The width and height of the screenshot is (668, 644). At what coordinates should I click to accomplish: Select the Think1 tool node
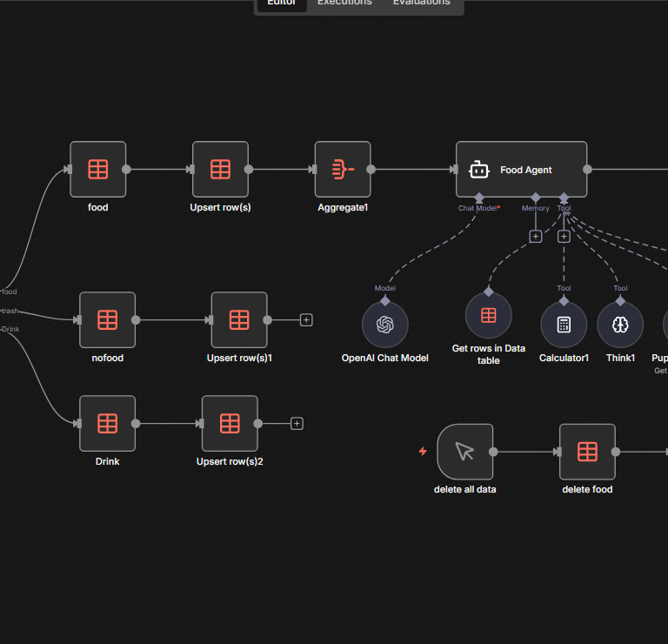click(x=620, y=325)
